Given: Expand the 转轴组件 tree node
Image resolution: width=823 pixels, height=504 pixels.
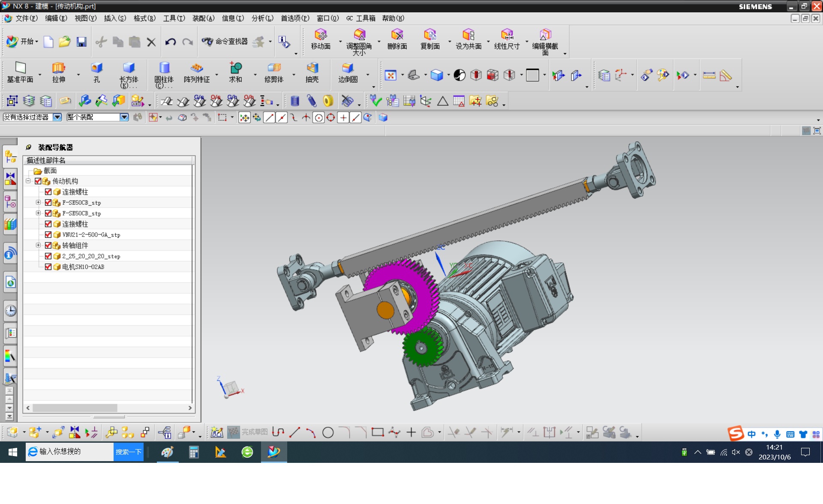Looking at the screenshot, I should tap(38, 245).
